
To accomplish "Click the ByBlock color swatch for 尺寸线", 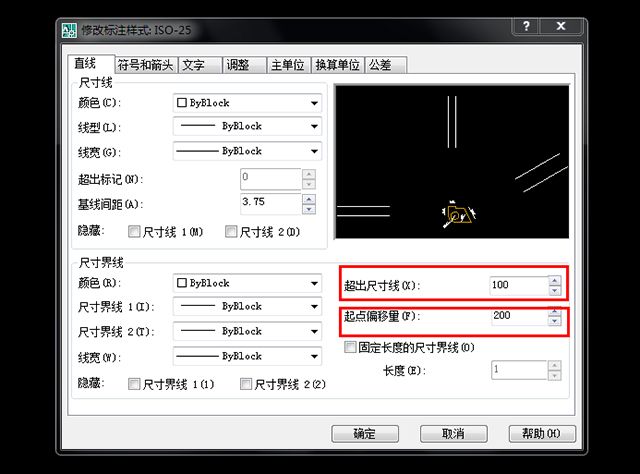I will click(x=182, y=103).
